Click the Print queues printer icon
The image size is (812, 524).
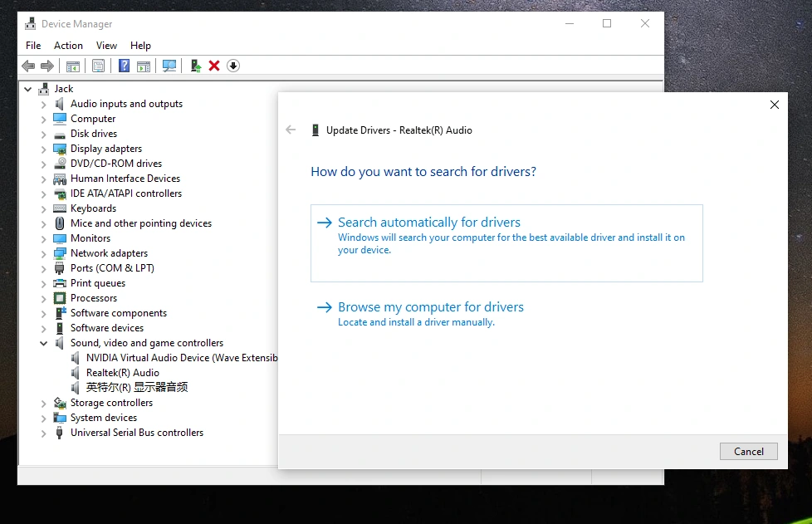[x=60, y=283]
